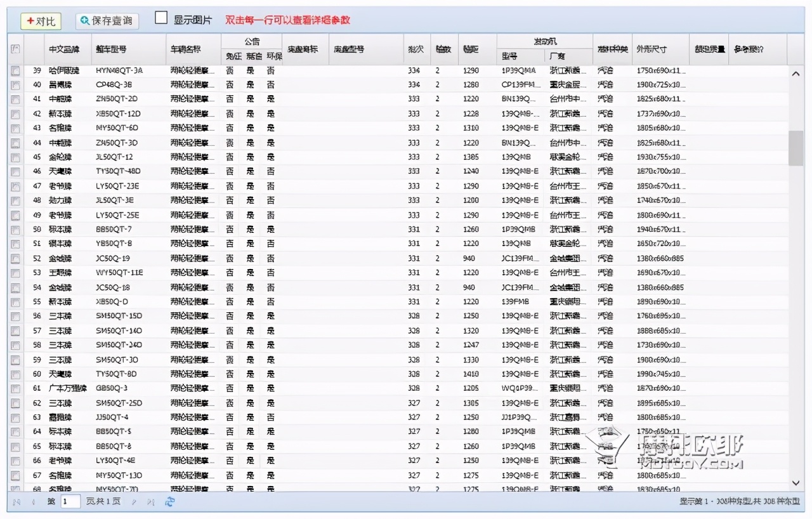Go to previous page with pager arrow

pyautogui.click(x=33, y=502)
